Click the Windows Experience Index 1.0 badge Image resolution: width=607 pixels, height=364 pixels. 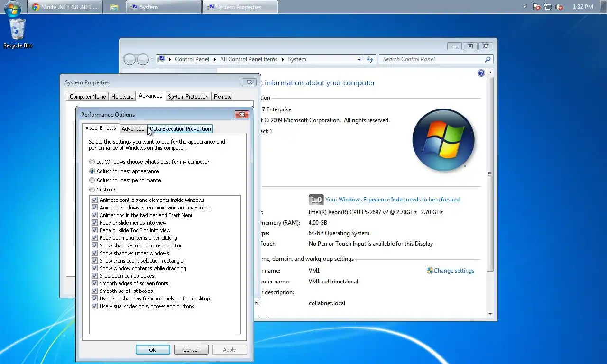pyautogui.click(x=316, y=200)
